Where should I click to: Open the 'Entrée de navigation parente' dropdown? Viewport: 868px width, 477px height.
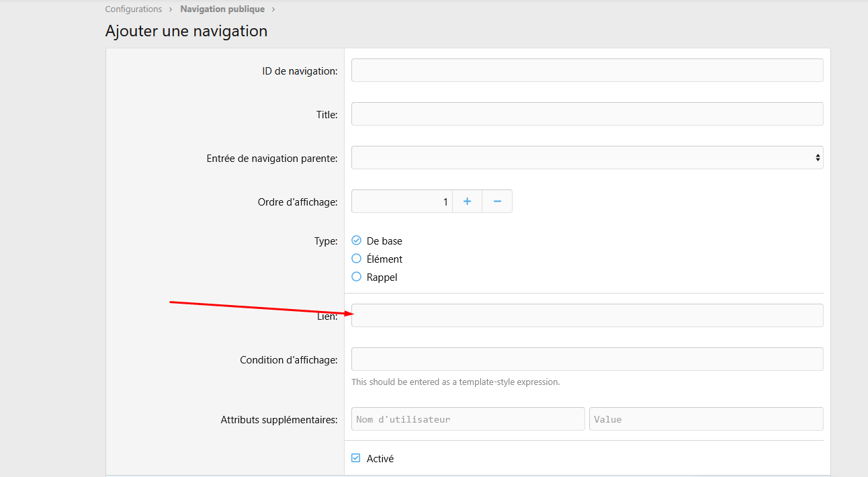click(587, 158)
